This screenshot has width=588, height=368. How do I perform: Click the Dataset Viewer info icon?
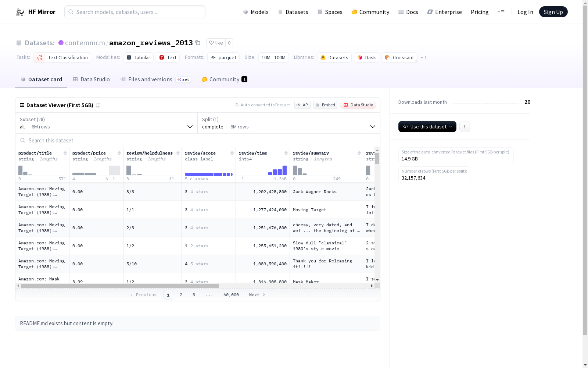pyautogui.click(x=98, y=105)
